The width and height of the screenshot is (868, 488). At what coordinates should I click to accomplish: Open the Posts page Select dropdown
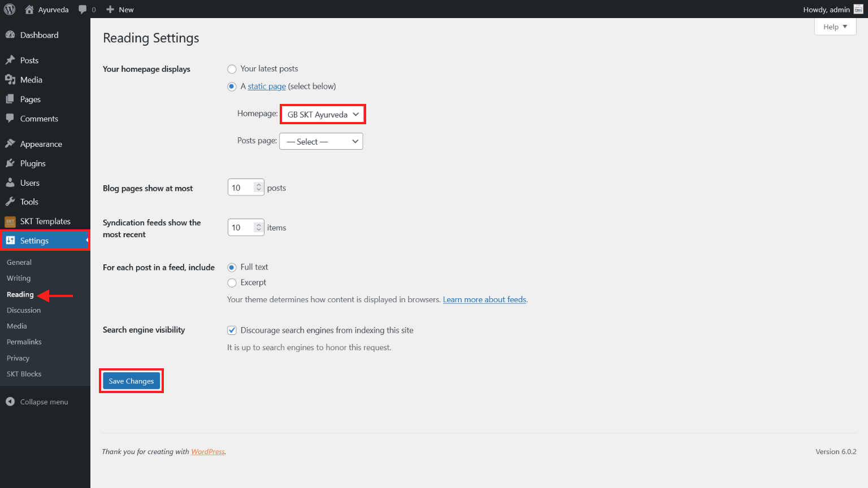pos(321,141)
